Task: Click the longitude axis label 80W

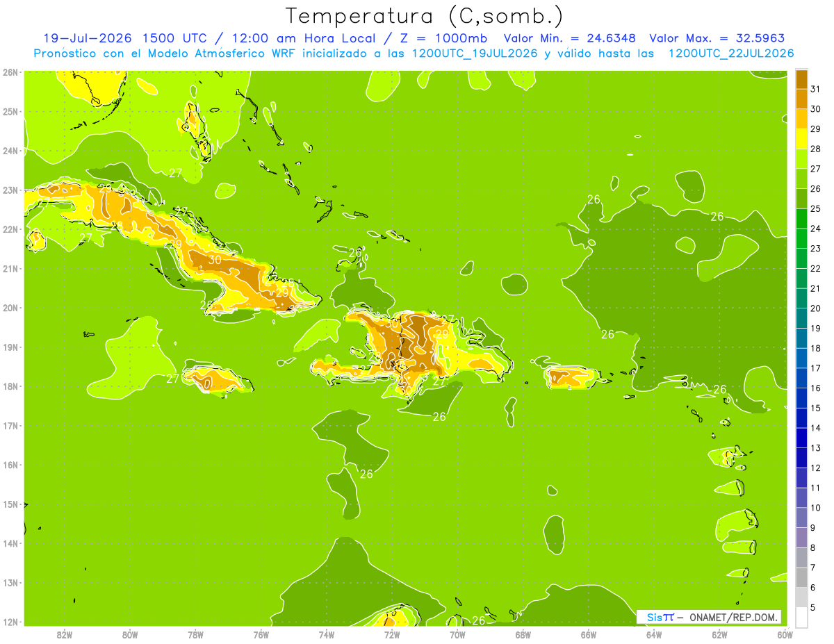Action: (129, 634)
